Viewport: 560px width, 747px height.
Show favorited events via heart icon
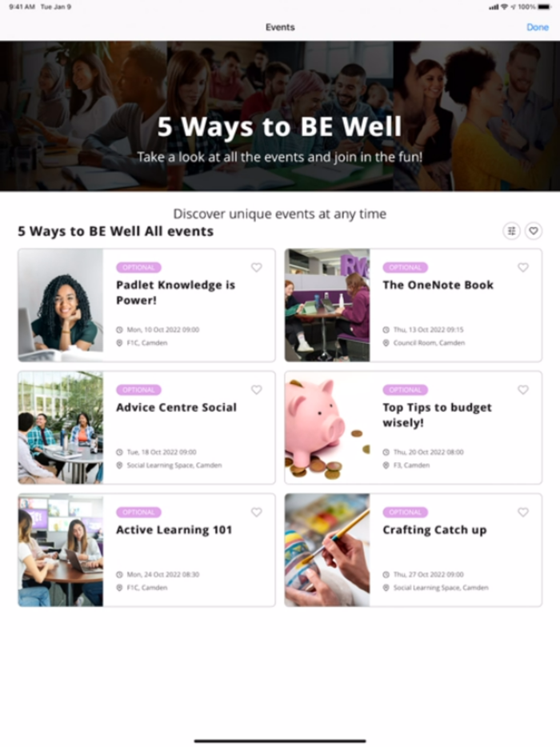[534, 231]
